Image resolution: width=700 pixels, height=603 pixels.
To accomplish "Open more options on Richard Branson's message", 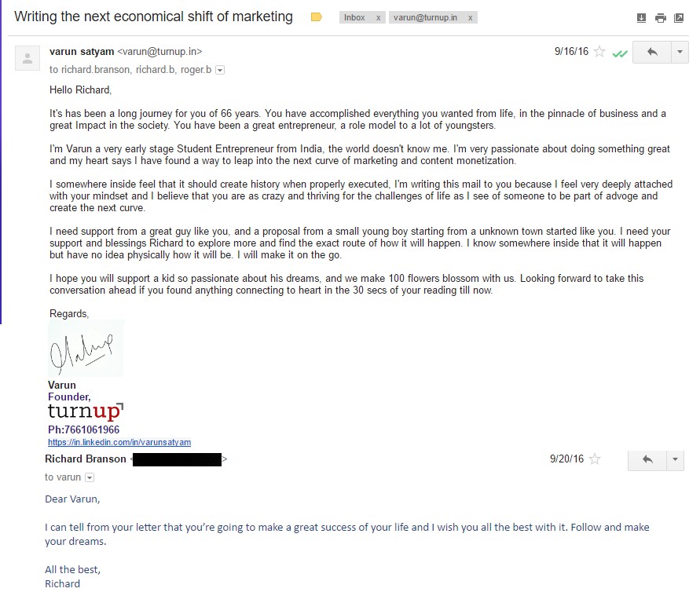I will pos(676,459).
